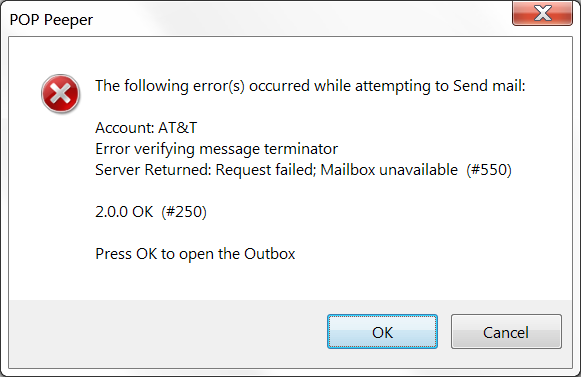Click the words 'Send mail' in the heading

pyautogui.click(x=488, y=86)
